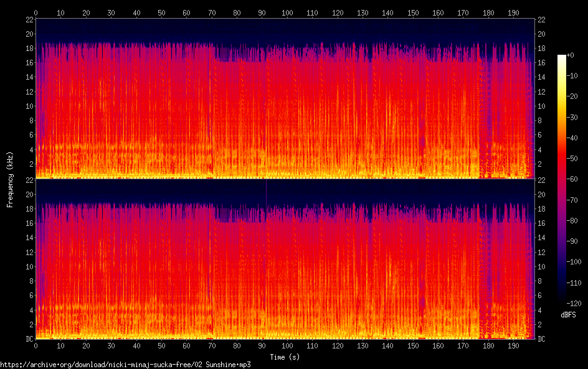Click the 10 kHz label left of the lower channel

point(29,266)
